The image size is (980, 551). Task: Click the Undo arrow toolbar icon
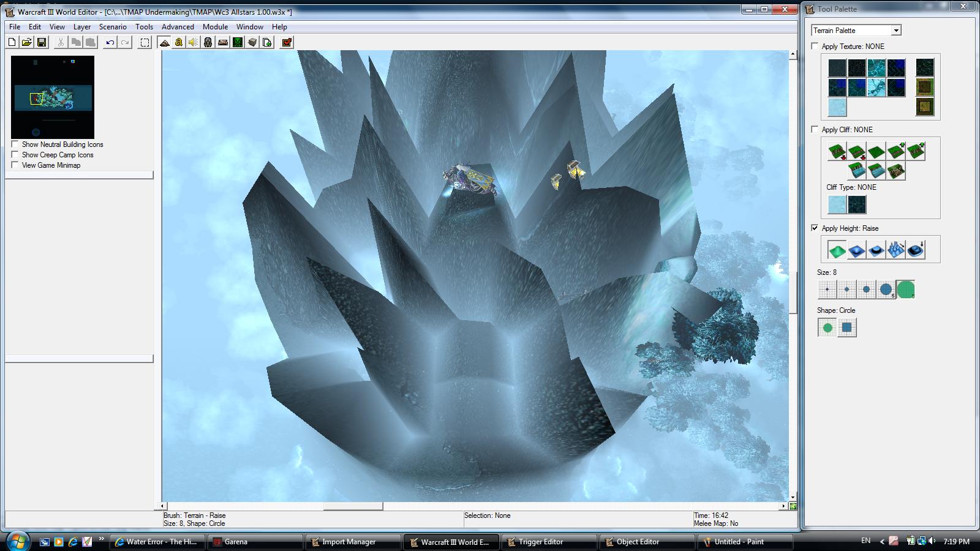pos(110,42)
